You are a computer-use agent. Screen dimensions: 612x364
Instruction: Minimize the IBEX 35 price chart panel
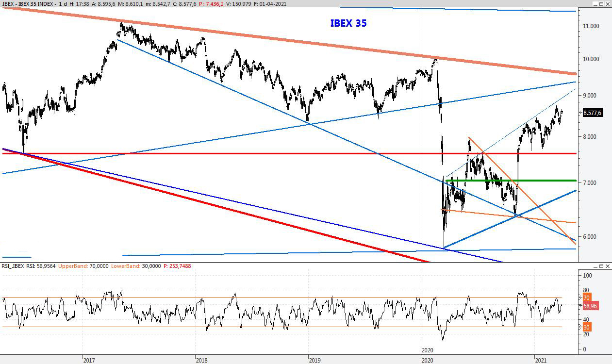595,3
